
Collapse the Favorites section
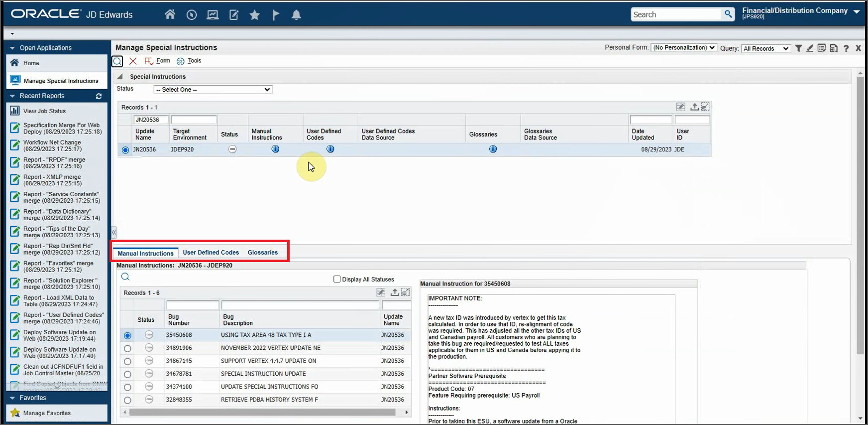[12, 398]
